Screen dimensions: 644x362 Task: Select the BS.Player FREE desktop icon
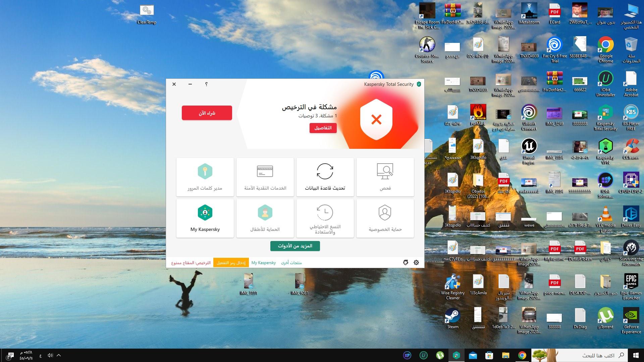pos(631,117)
